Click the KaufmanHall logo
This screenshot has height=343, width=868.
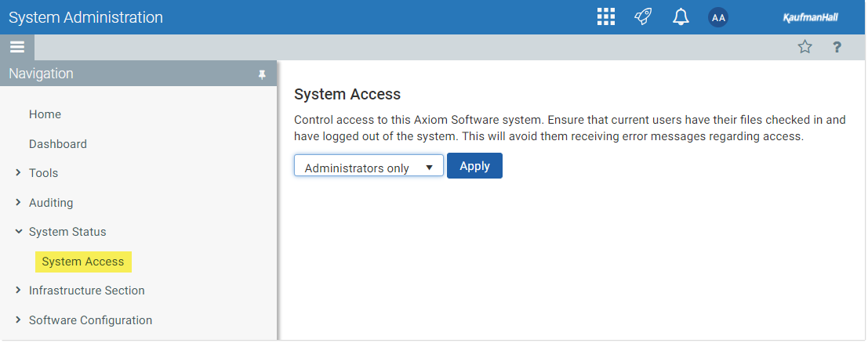(811, 18)
